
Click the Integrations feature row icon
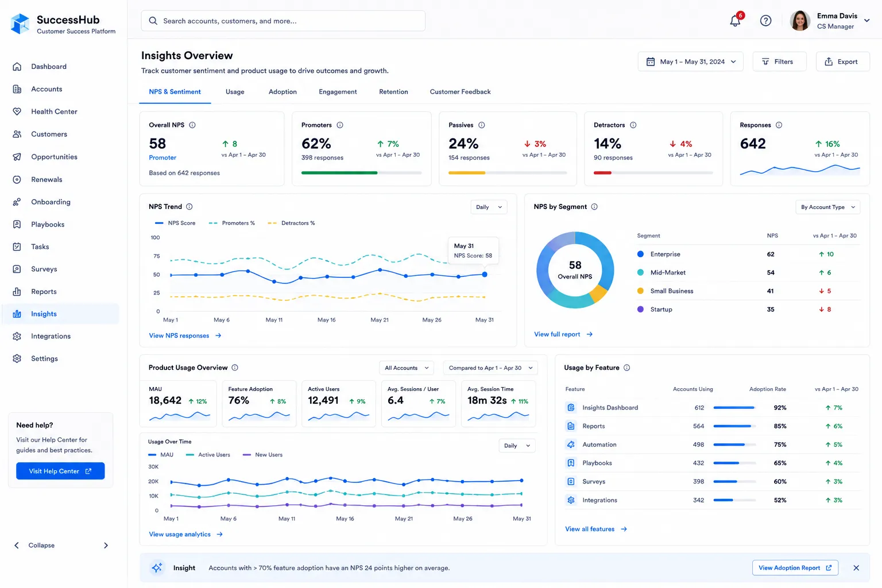(x=571, y=500)
